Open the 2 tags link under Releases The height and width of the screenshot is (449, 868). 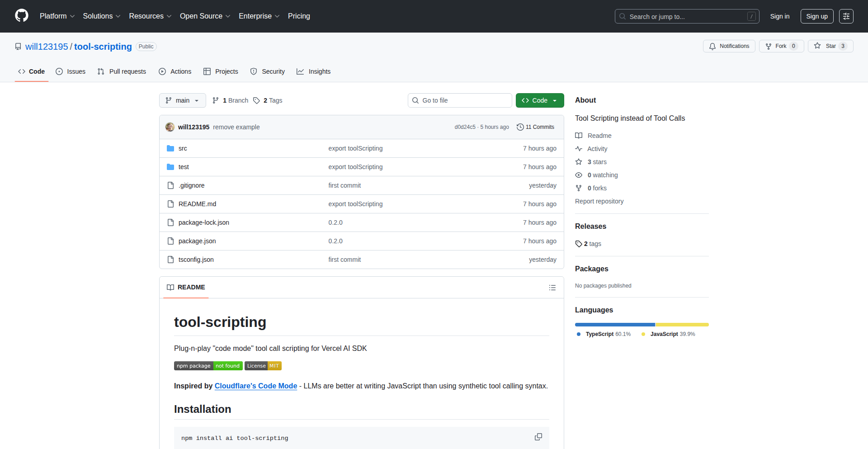(x=588, y=244)
